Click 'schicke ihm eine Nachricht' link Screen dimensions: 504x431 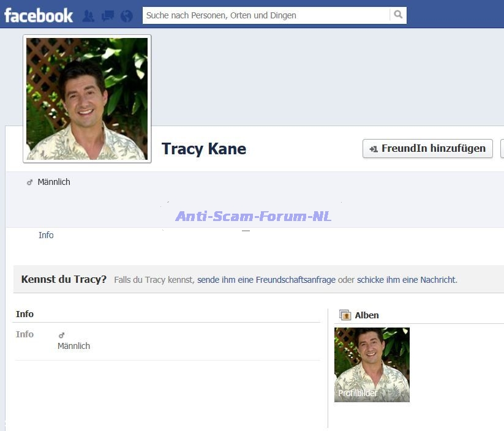pyautogui.click(x=406, y=280)
